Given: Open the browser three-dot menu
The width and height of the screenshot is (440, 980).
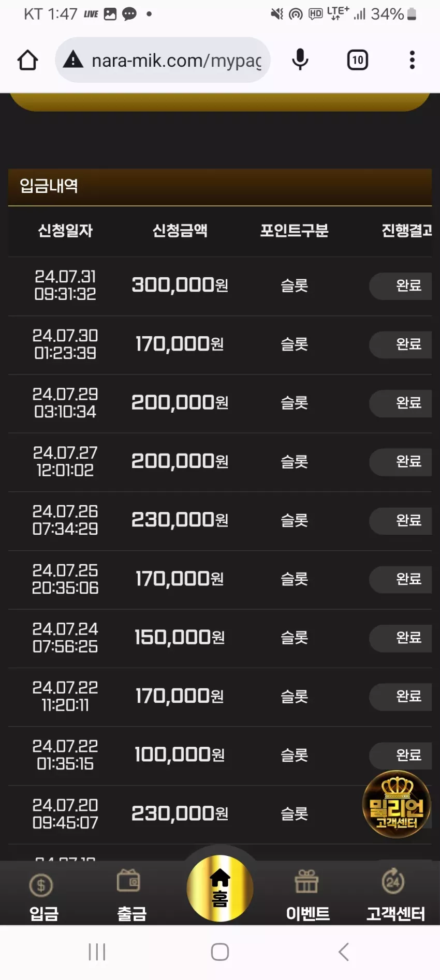Looking at the screenshot, I should [x=412, y=60].
